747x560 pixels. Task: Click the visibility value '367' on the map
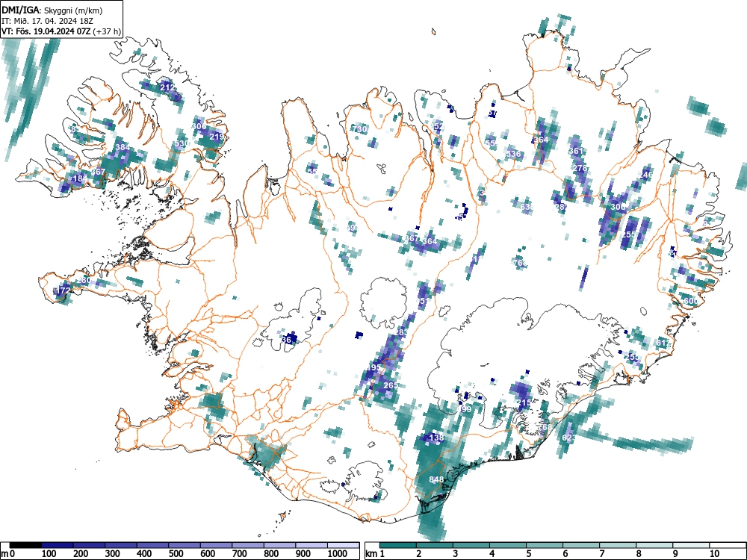[412, 239]
